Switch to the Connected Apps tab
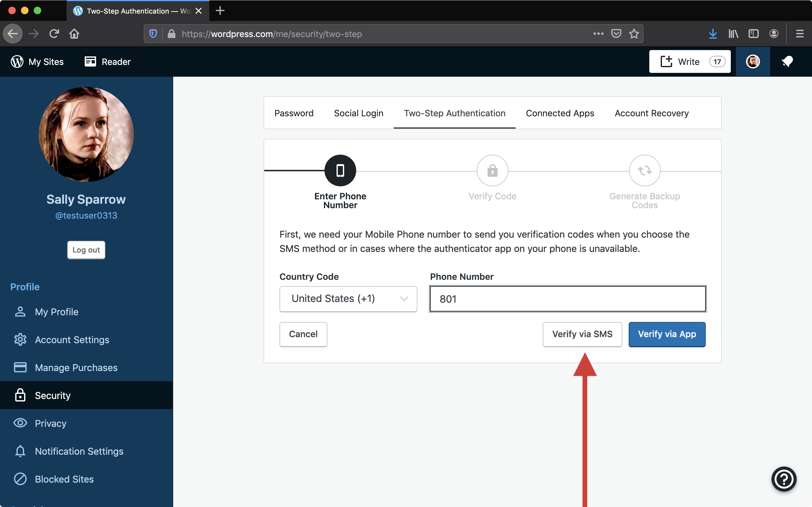 click(x=560, y=113)
